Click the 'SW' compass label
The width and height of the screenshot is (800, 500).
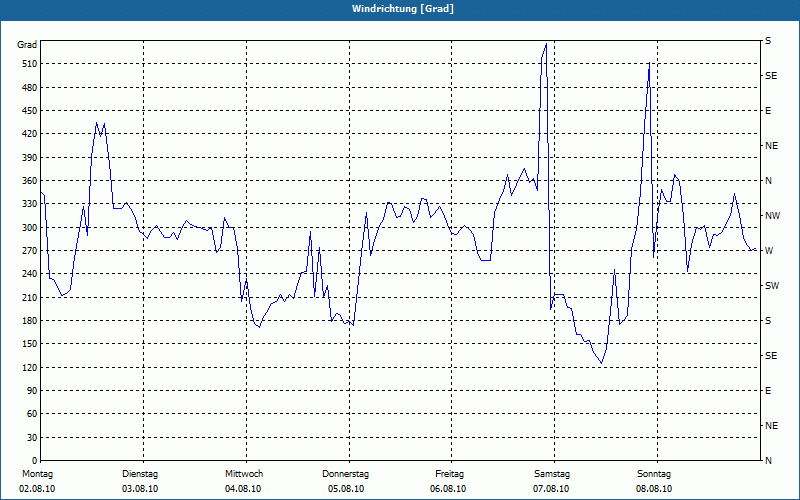772,286
